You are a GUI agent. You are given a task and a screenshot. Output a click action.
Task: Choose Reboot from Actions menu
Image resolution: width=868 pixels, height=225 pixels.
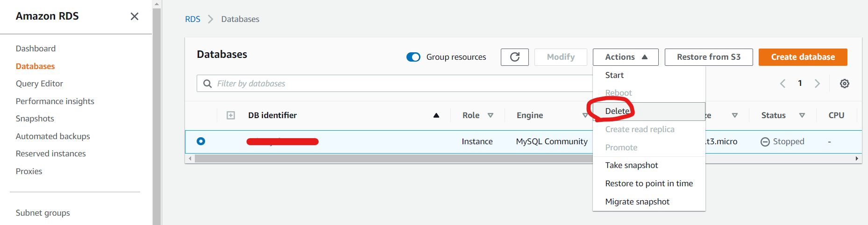click(649, 93)
